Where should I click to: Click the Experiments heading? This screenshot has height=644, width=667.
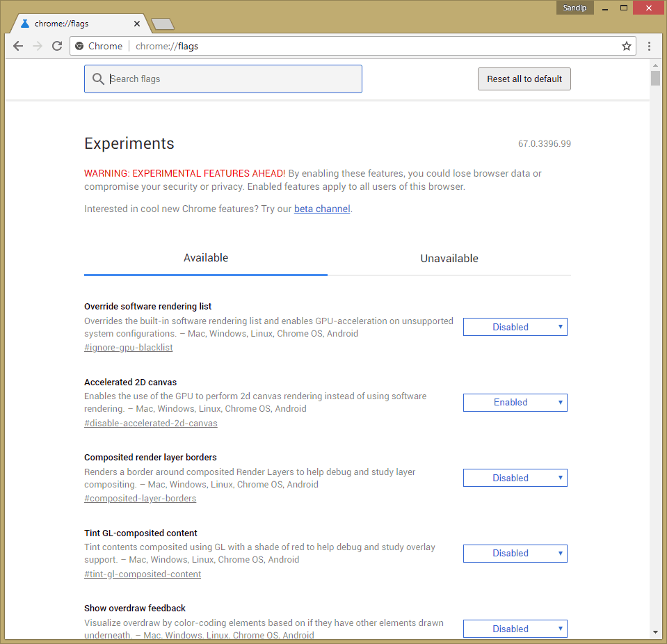point(129,143)
